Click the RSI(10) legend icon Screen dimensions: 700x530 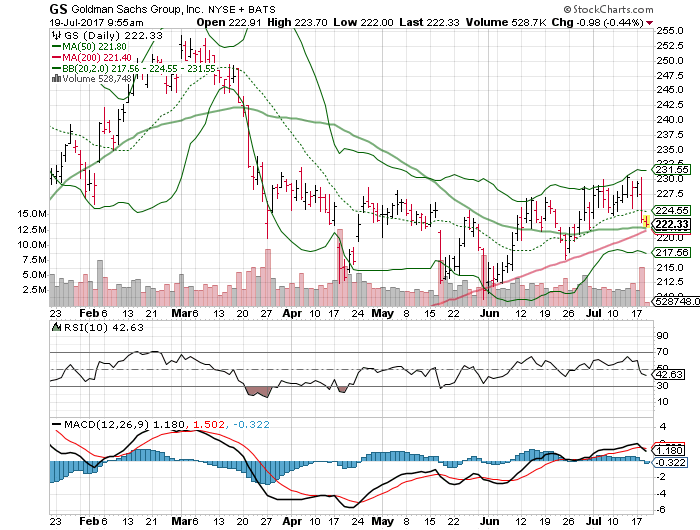tap(56, 327)
